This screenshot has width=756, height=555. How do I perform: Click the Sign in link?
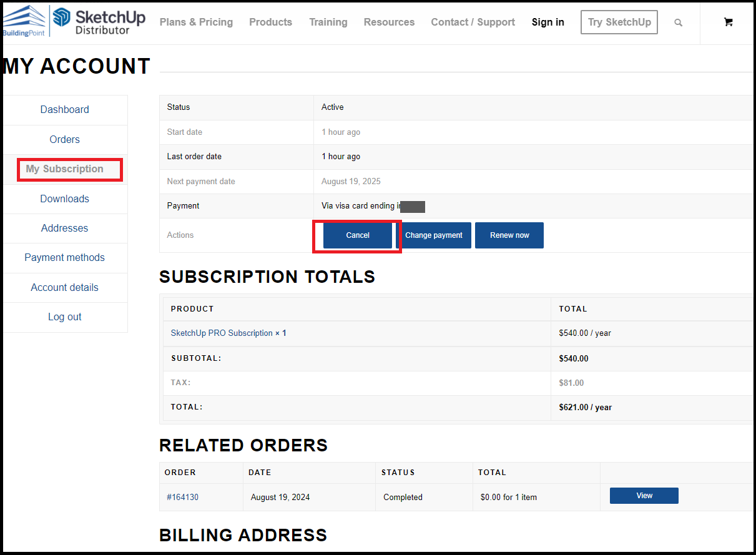[547, 22]
